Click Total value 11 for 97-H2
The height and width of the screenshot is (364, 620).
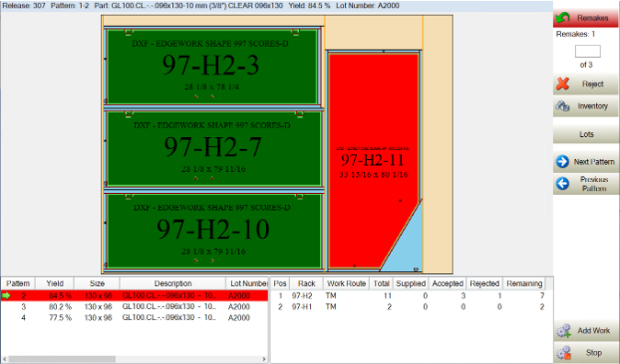[387, 295]
